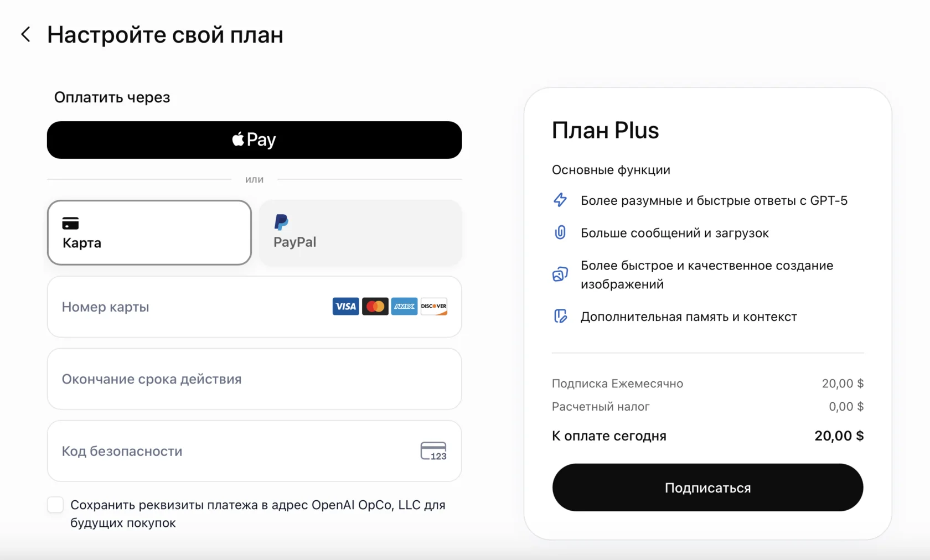The height and width of the screenshot is (560, 930).
Task: Click the Подписаться button
Action: pyautogui.click(x=707, y=488)
